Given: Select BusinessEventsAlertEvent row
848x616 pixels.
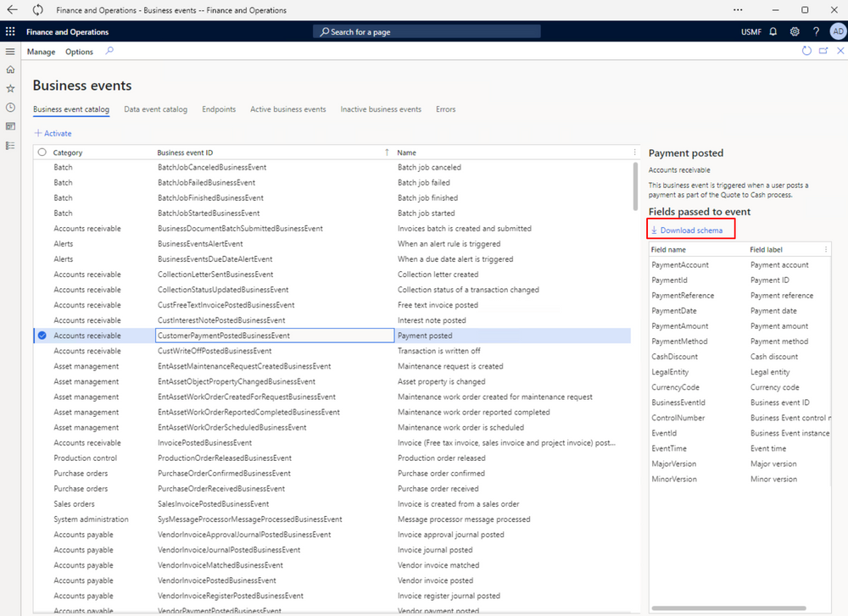Looking at the screenshot, I should click(332, 244).
